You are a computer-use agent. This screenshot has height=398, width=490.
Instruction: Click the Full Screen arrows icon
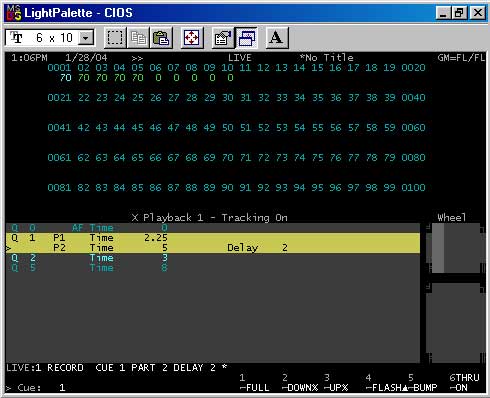[192, 38]
